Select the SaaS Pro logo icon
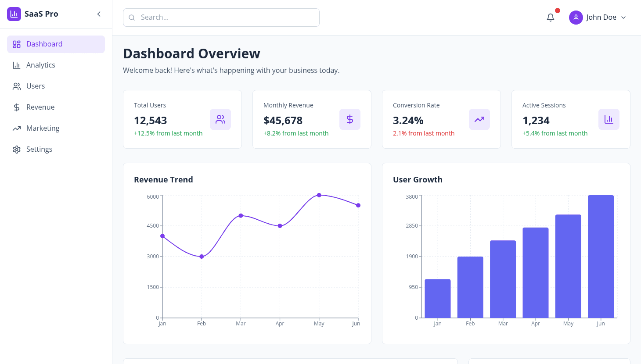The image size is (641, 364). point(14,14)
